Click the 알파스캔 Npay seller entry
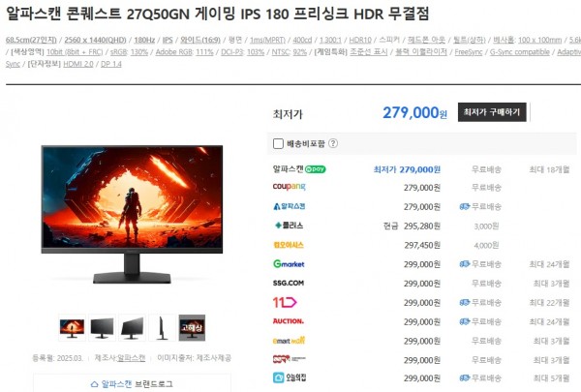 click(x=299, y=169)
